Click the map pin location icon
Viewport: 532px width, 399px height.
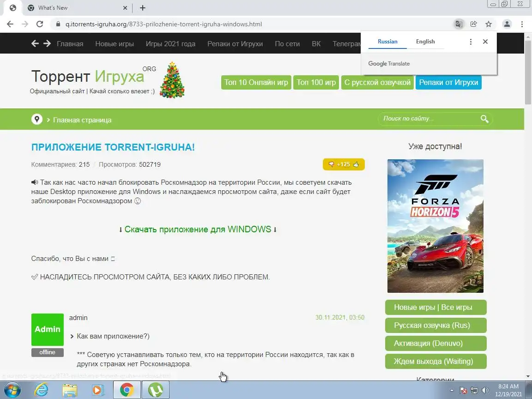(x=36, y=119)
